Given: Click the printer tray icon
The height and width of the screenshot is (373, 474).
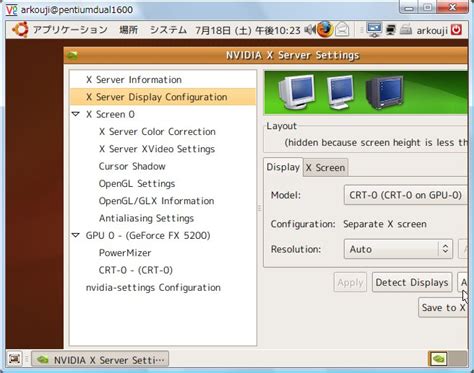Looking at the screenshot, I should click(406, 30).
